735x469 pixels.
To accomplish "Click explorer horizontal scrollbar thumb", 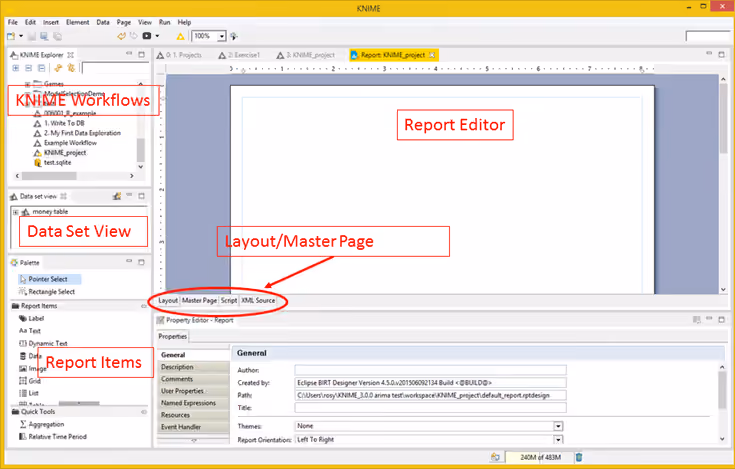I will pos(49,176).
